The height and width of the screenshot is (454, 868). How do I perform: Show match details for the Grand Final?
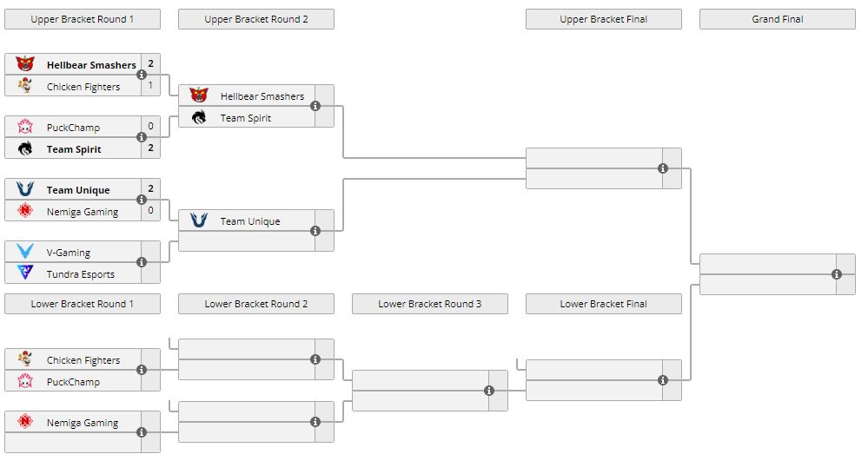click(837, 274)
